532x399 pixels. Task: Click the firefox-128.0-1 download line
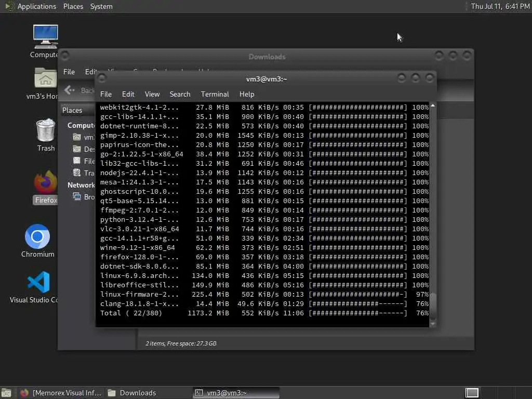(264, 257)
